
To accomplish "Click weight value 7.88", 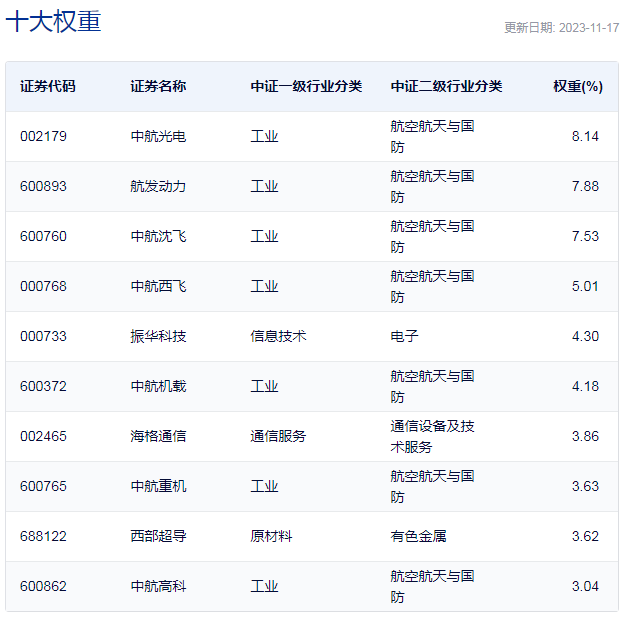I will point(585,186).
